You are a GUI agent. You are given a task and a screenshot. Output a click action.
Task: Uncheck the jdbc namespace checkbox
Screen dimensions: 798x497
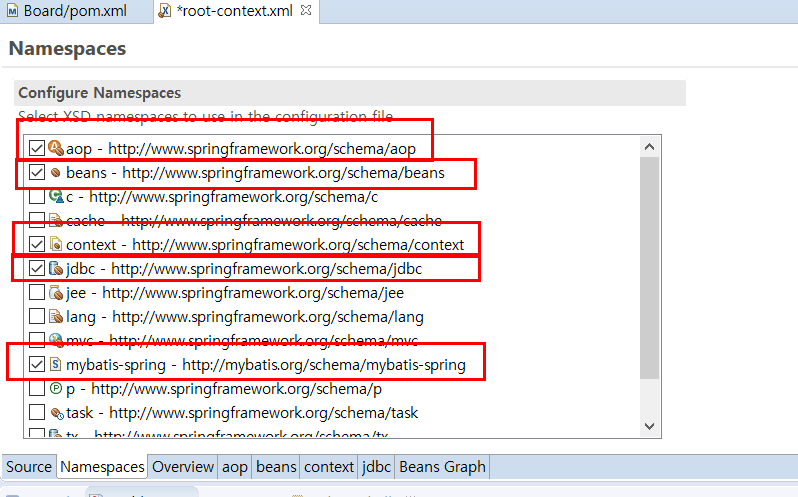37,268
